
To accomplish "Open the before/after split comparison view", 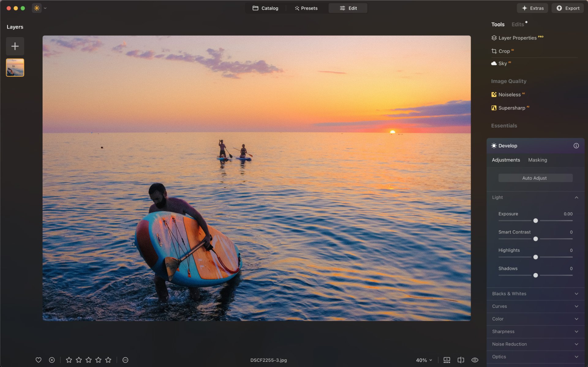I will (x=461, y=360).
